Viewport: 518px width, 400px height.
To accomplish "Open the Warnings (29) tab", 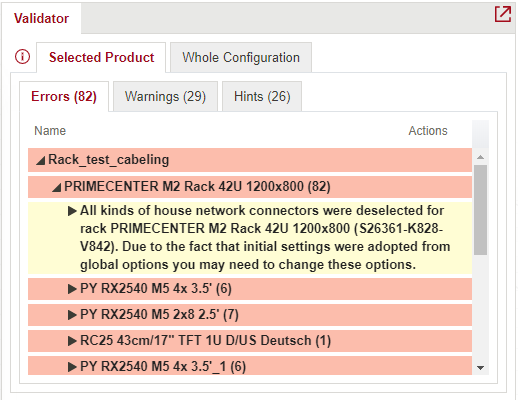I will pos(165,96).
